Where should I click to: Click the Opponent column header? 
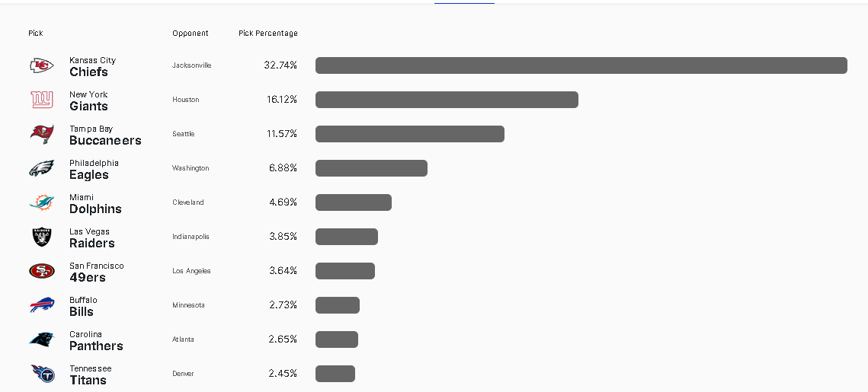191,33
